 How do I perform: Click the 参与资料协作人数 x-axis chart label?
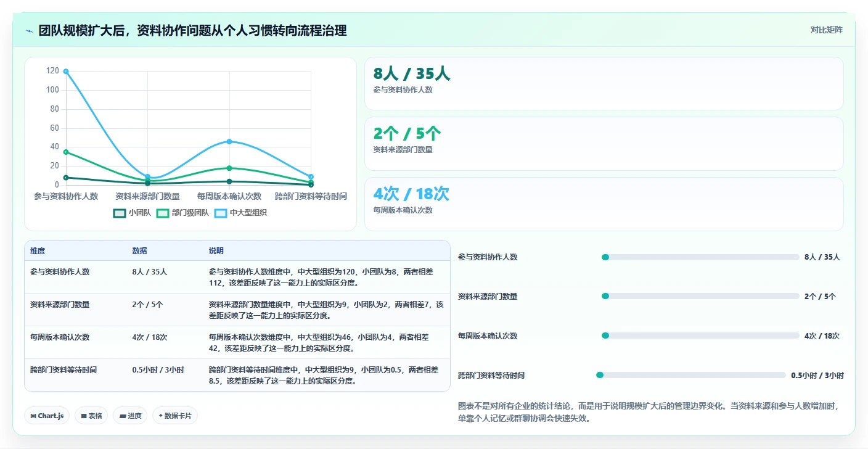[x=66, y=196]
